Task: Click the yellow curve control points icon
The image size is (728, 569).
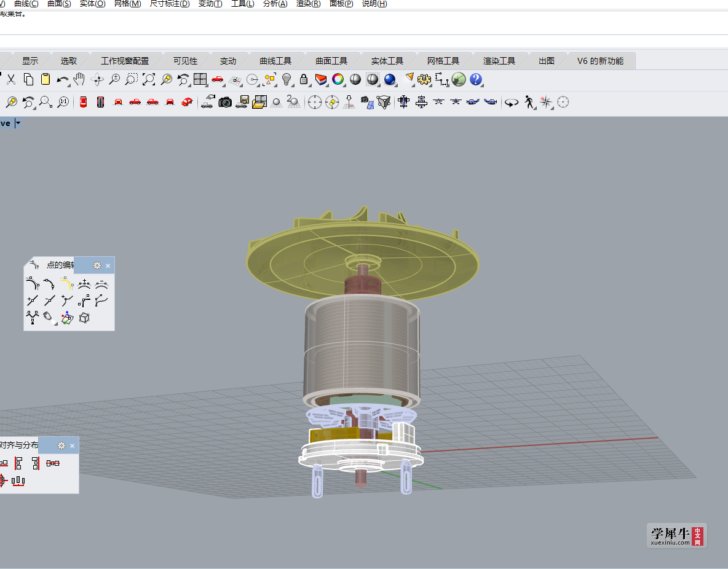Action: [66, 283]
